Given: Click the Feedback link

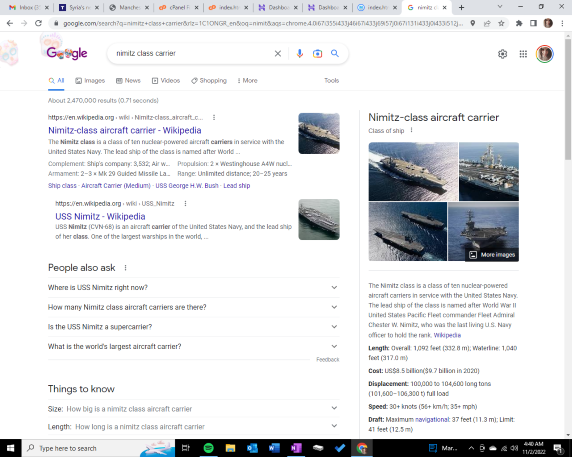Looking at the screenshot, I should [x=328, y=360].
